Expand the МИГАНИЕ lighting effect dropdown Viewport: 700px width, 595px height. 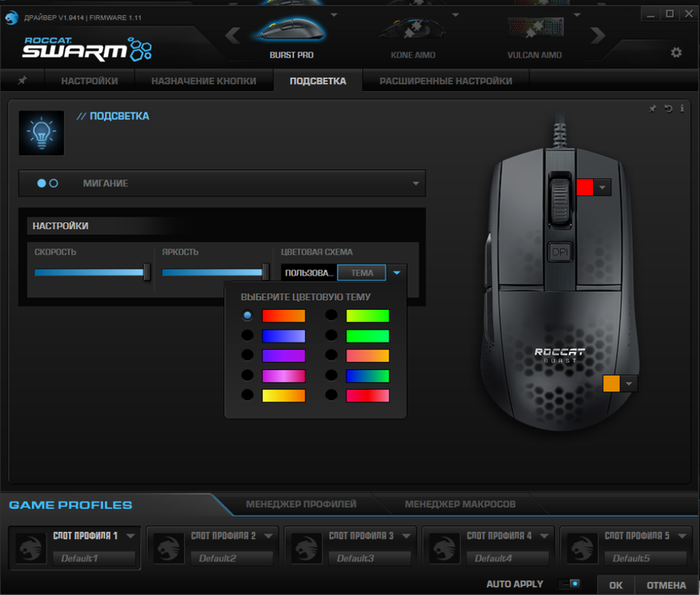222,183
